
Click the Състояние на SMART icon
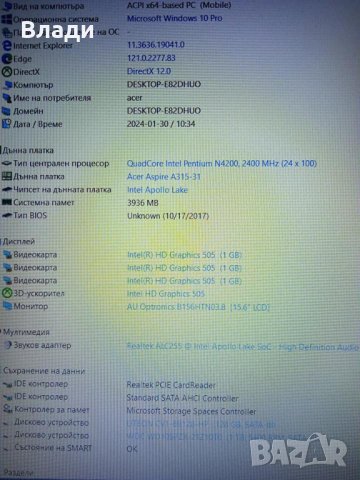tap(7, 448)
